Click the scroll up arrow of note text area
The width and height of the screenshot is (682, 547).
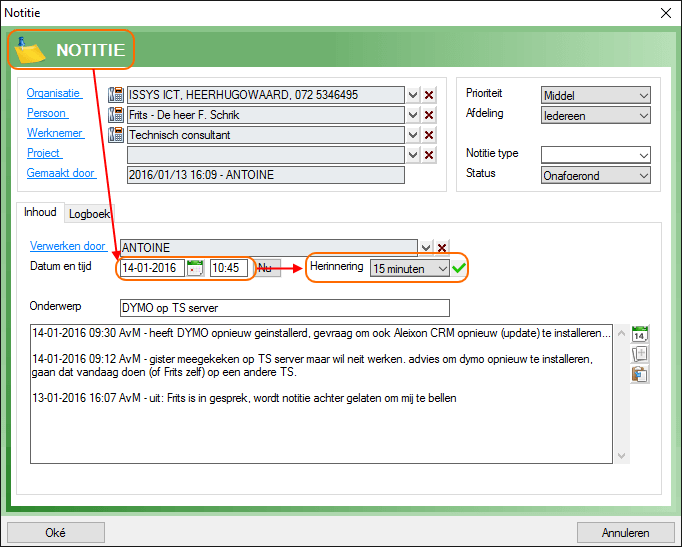622,334
